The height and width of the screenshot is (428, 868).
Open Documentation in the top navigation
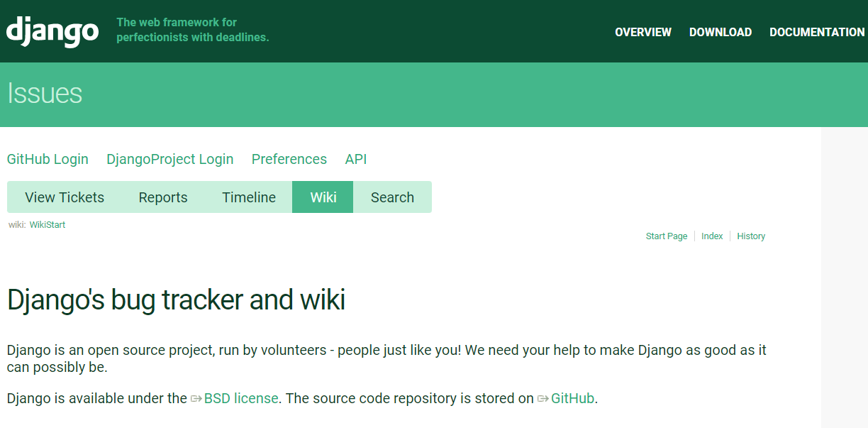816,32
